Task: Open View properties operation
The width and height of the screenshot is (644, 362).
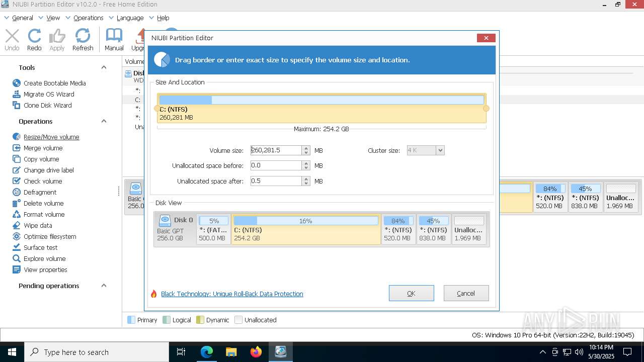Action: point(39,269)
